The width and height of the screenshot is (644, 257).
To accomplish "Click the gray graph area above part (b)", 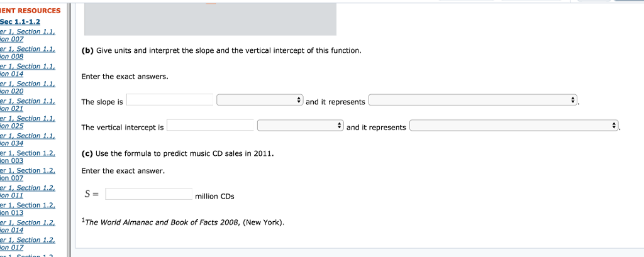I will point(210,19).
